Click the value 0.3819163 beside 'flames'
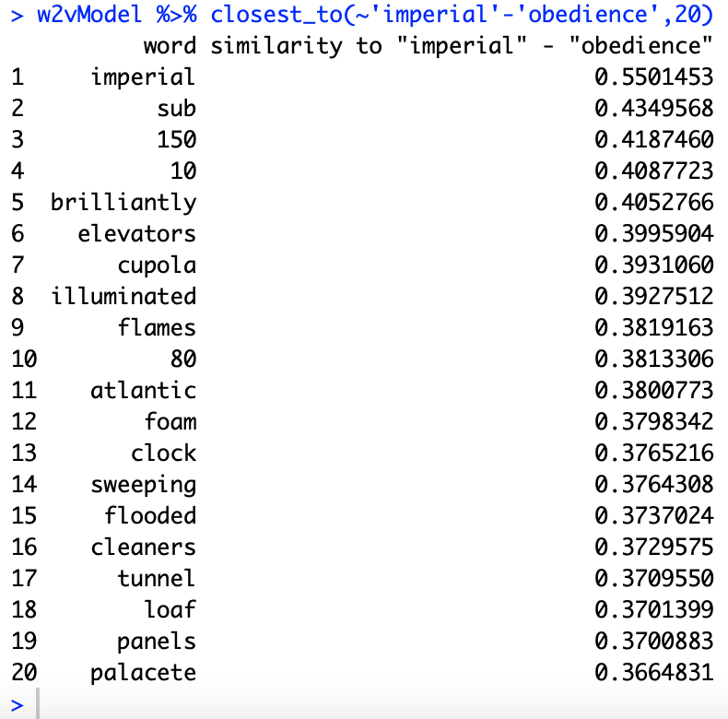This screenshot has height=719, width=728. [x=654, y=328]
